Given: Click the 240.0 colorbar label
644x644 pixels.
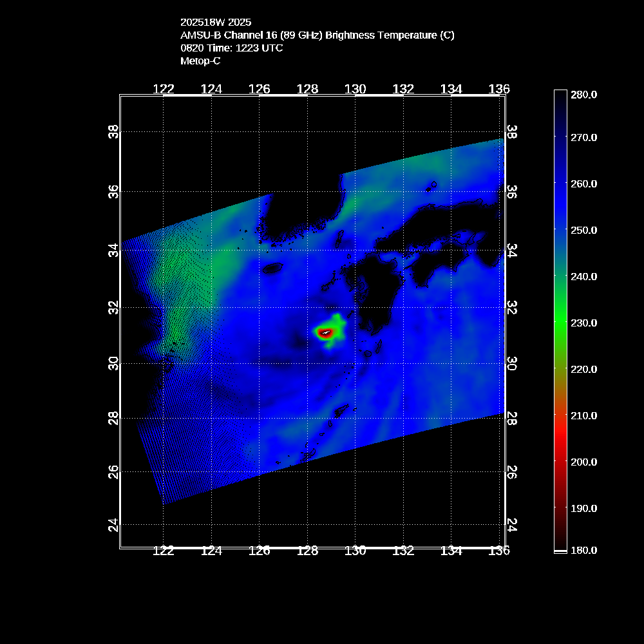Looking at the screenshot, I should point(583,276).
